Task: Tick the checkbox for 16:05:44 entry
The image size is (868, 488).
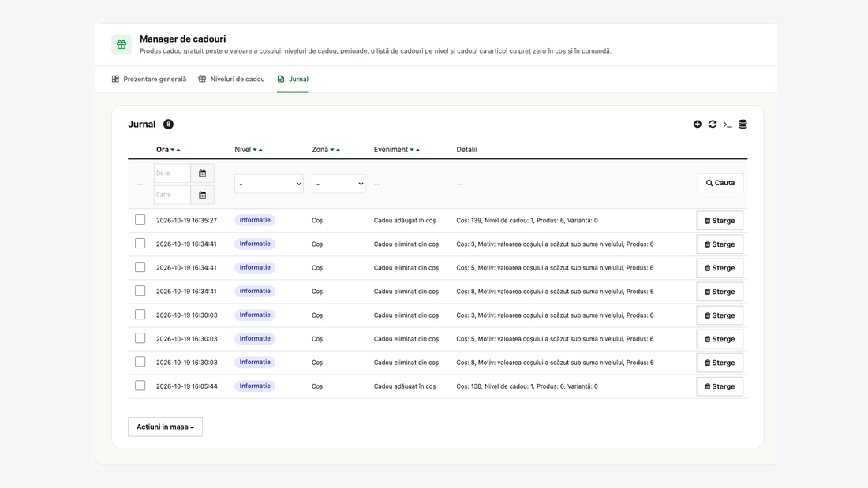Action: 140,386
